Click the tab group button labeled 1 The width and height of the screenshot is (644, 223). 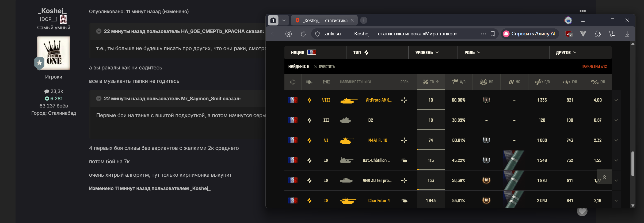coord(273,20)
